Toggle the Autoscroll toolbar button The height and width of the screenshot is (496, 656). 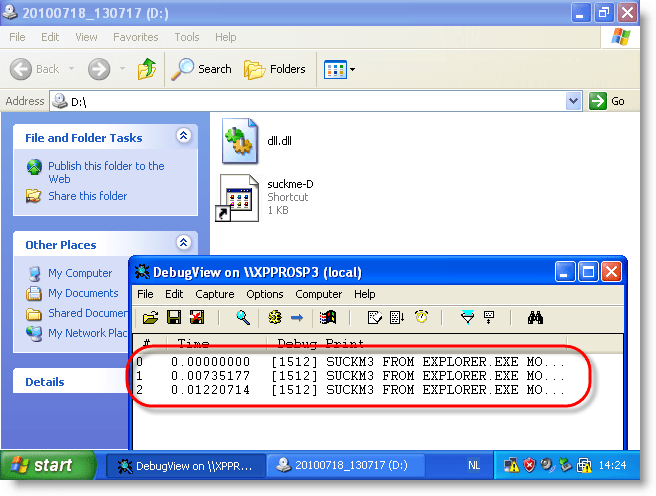pyautogui.click(x=396, y=318)
